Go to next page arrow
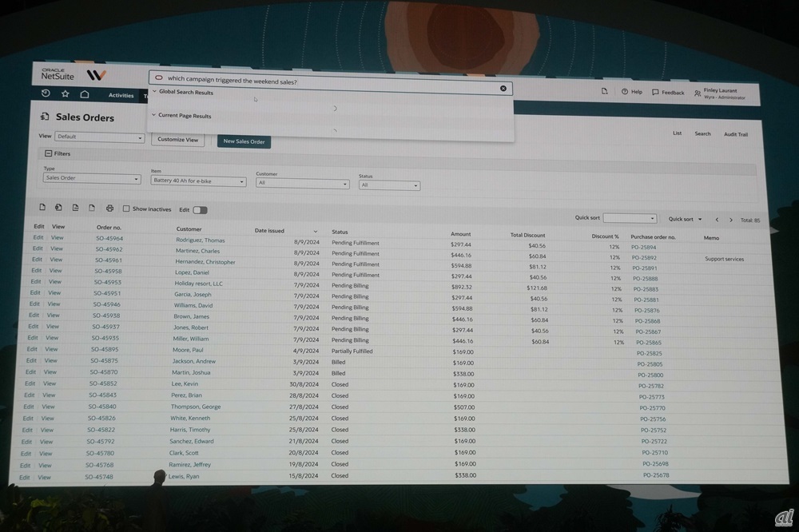 tap(731, 220)
